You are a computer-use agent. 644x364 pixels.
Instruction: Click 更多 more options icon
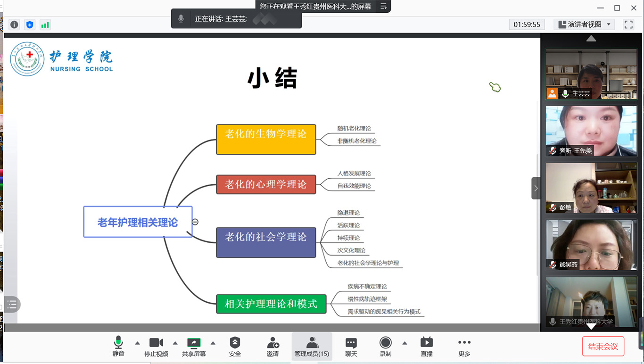click(x=464, y=347)
